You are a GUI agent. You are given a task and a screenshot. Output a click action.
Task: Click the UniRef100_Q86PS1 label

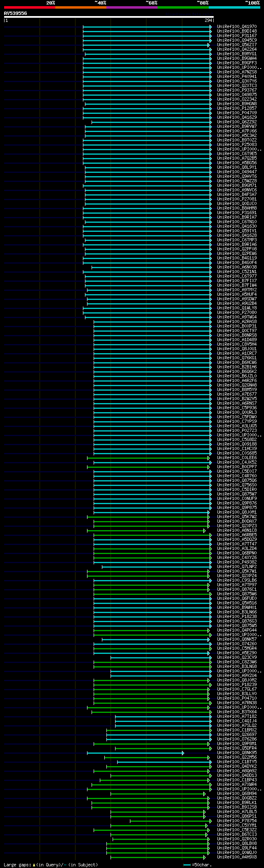pos(237,816)
